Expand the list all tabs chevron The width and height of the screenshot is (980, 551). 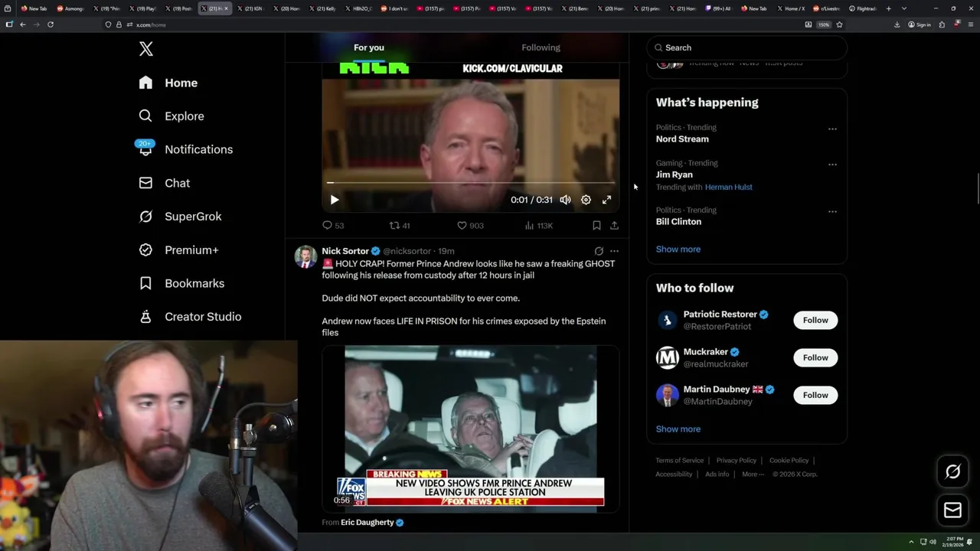[x=904, y=8]
